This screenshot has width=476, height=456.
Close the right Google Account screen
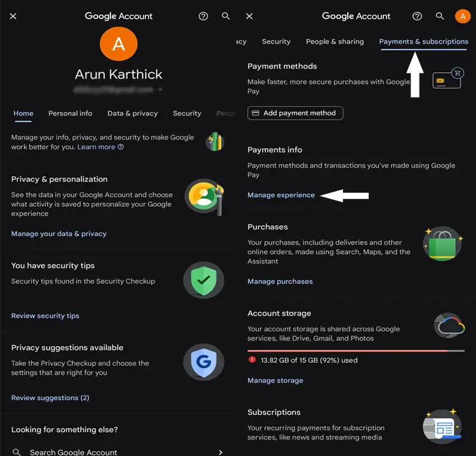(249, 16)
